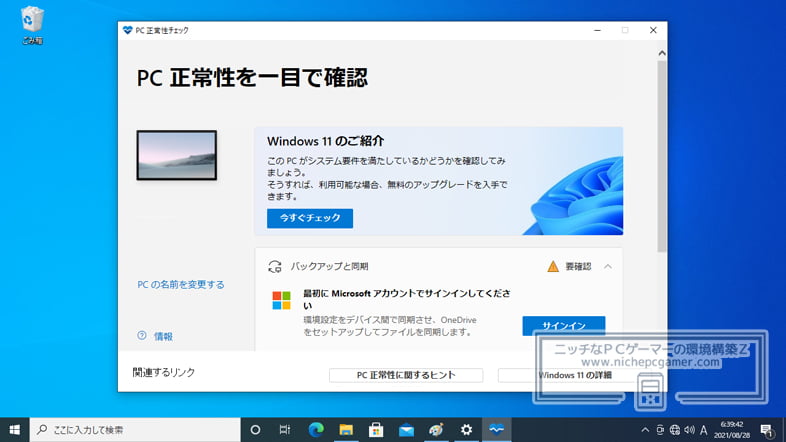Open PC 正常性に関するヒント button
The height and width of the screenshot is (442, 786).
pos(406,375)
